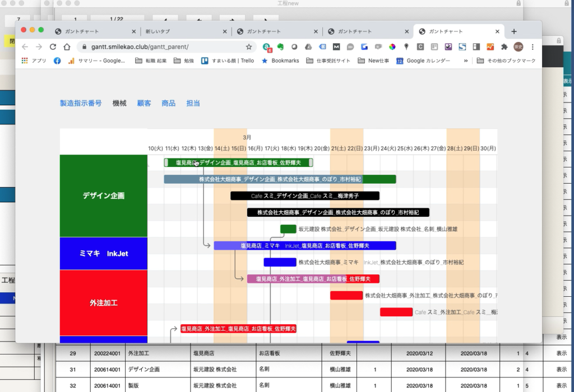The width and height of the screenshot is (574, 392).
Task: Select the 機械 view toggle
Action: pyautogui.click(x=118, y=103)
